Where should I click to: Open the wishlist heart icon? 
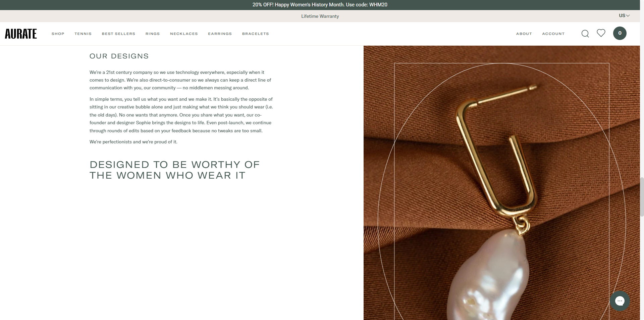point(601,33)
